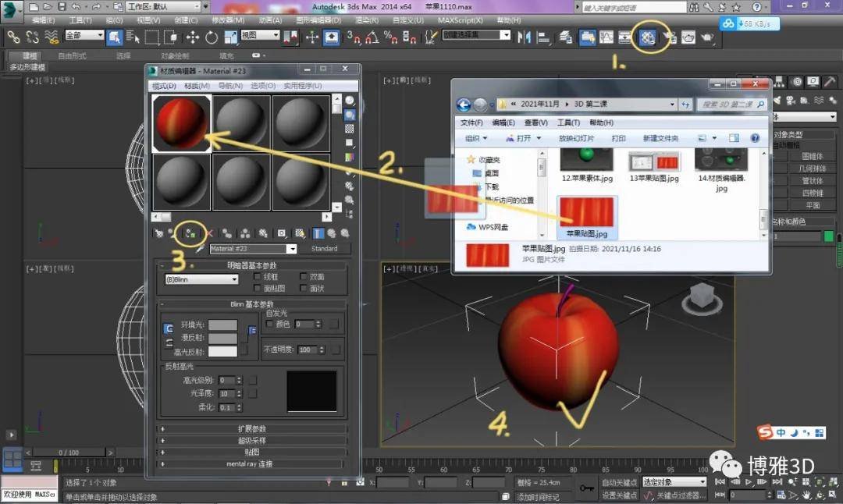
Task: Expand the 扩展参数 rollout
Action: click(x=251, y=429)
